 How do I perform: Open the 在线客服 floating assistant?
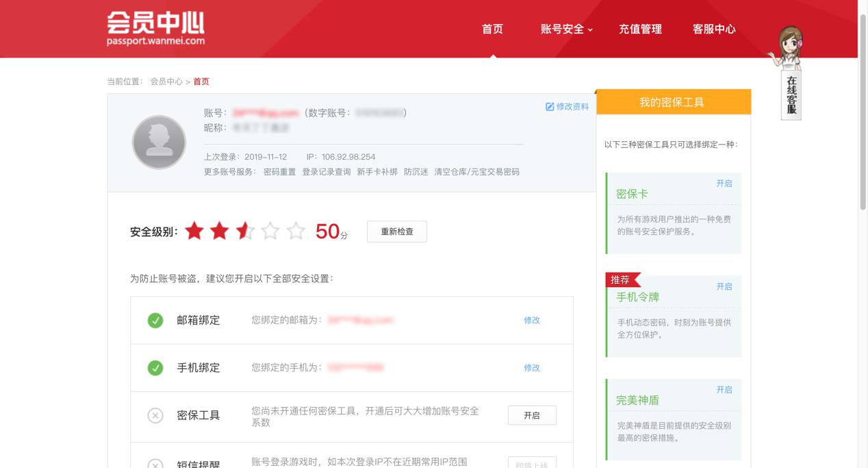pos(791,75)
